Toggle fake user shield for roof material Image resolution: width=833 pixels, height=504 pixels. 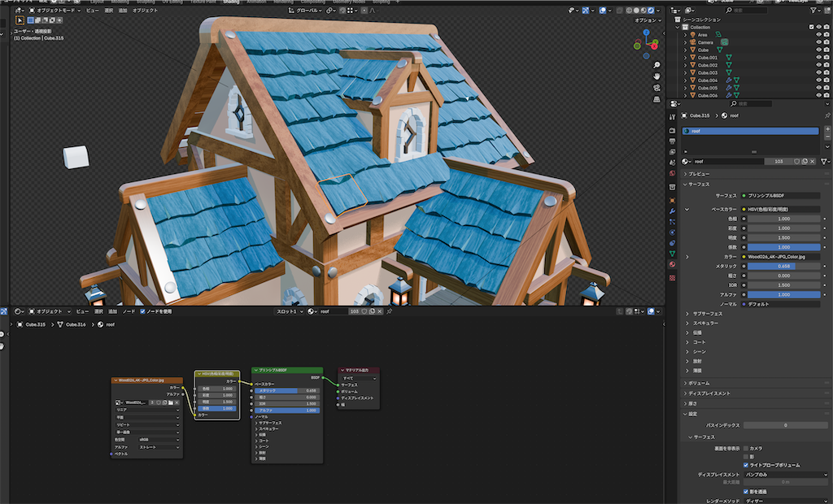[x=796, y=162]
